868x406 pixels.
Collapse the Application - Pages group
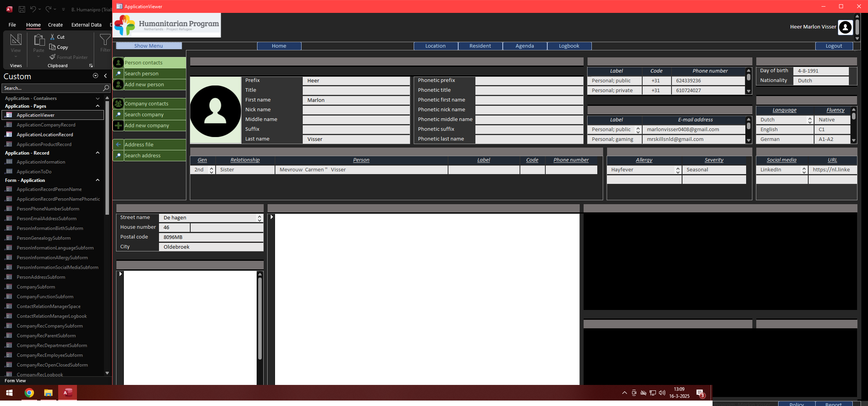[98, 106]
